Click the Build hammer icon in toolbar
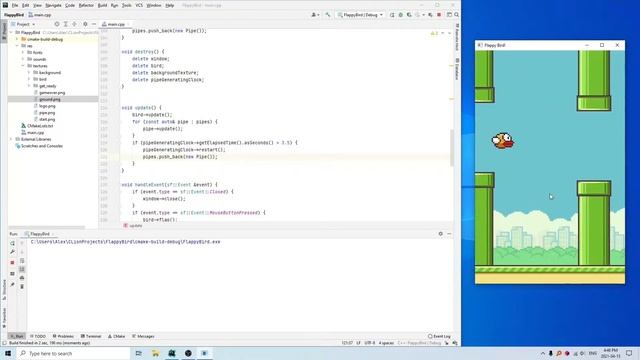The width and height of the screenshot is (640, 360). [x=328, y=15]
